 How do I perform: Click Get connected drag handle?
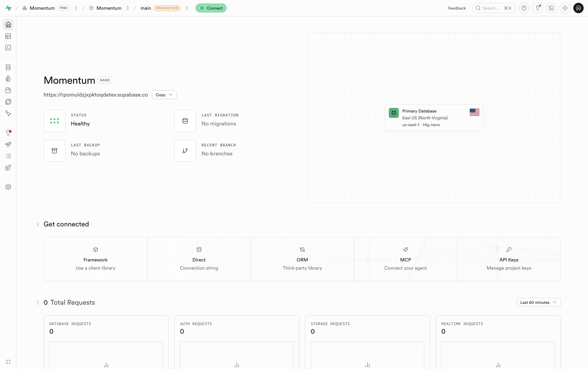38,224
